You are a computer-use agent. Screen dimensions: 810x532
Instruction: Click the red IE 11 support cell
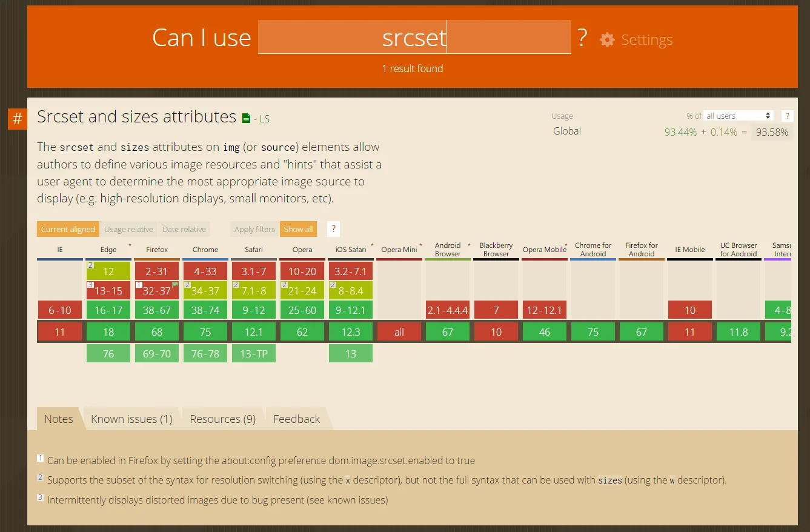[60, 332]
